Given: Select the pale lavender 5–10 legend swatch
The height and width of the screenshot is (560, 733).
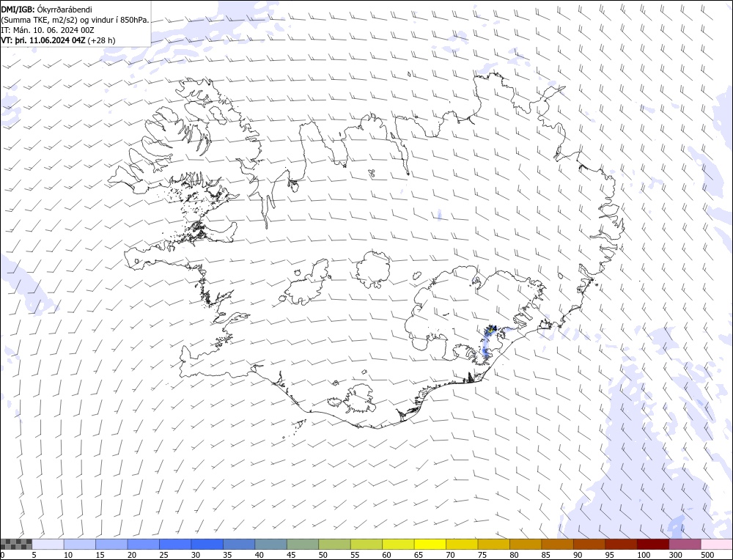Looking at the screenshot, I should tap(48, 544).
